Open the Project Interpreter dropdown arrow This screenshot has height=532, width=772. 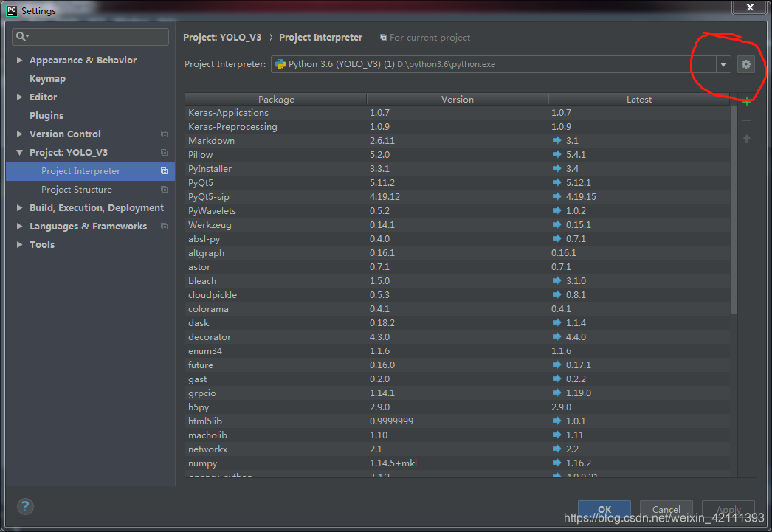(723, 64)
